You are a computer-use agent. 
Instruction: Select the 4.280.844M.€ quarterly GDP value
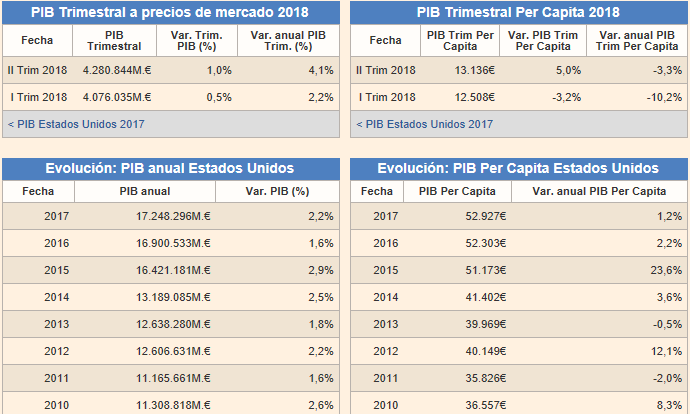[x=118, y=70]
